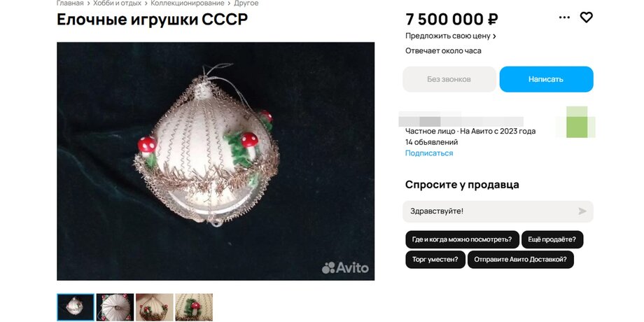This screenshot has width=644, height=322.
Task: Open the three-dots more options menu
Action: tap(564, 17)
